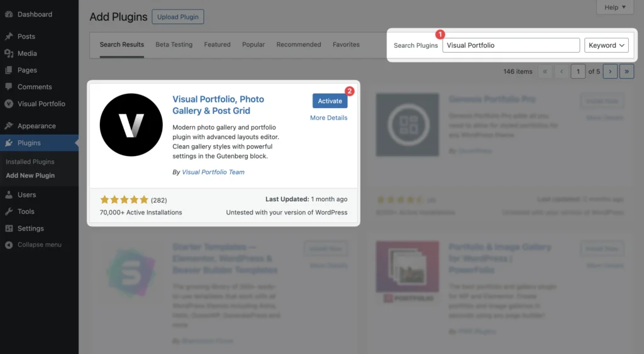The image size is (644, 354).
Task: Open More Details for Visual Portfolio
Action: (x=328, y=118)
